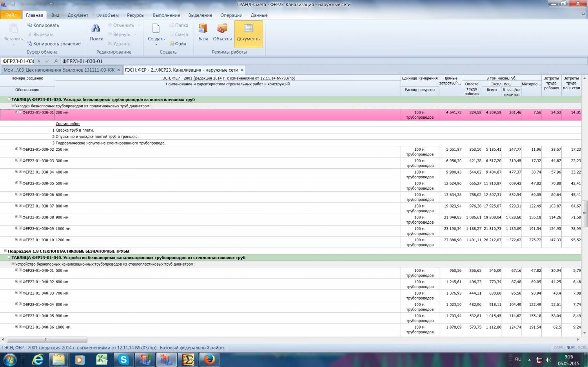Screen dimensions: 588x367
Task: Select the Документы work mode button
Action: click(x=249, y=33)
